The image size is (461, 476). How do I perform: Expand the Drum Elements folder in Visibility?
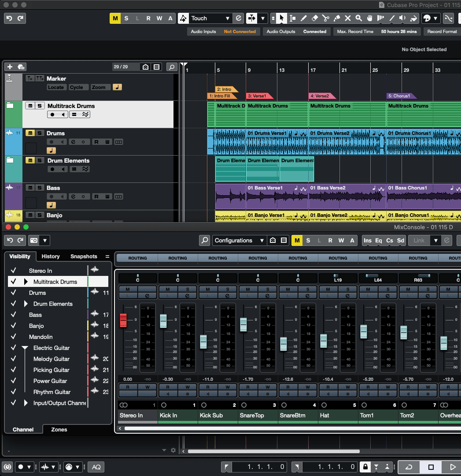click(26, 304)
